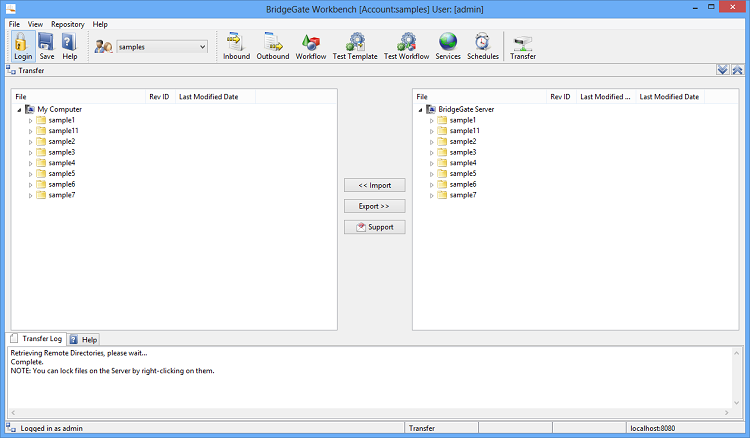The image size is (750, 438).
Task: Expand sample3 under BridgeGate Server
Action: [x=431, y=153]
